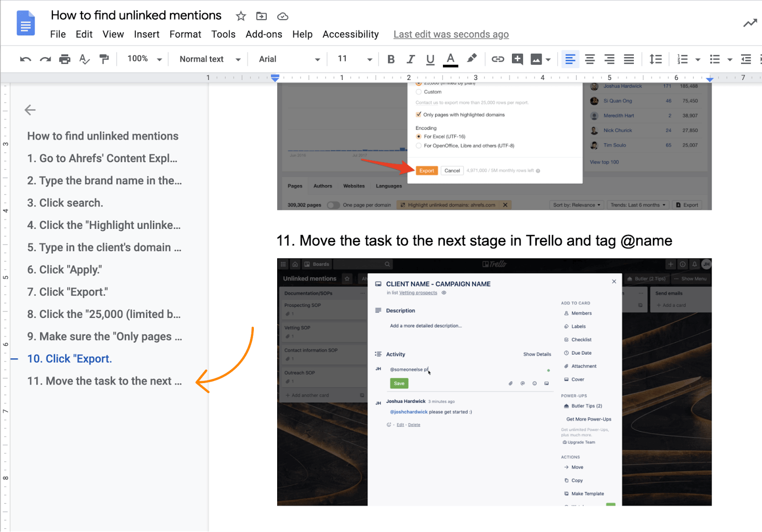Star the document title
The image size is (762, 532).
coord(241,16)
